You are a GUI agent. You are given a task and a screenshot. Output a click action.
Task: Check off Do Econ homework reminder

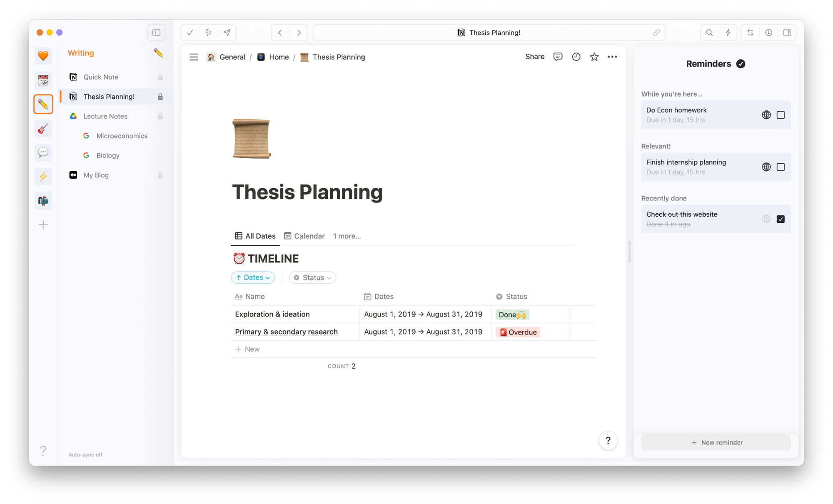click(x=781, y=115)
